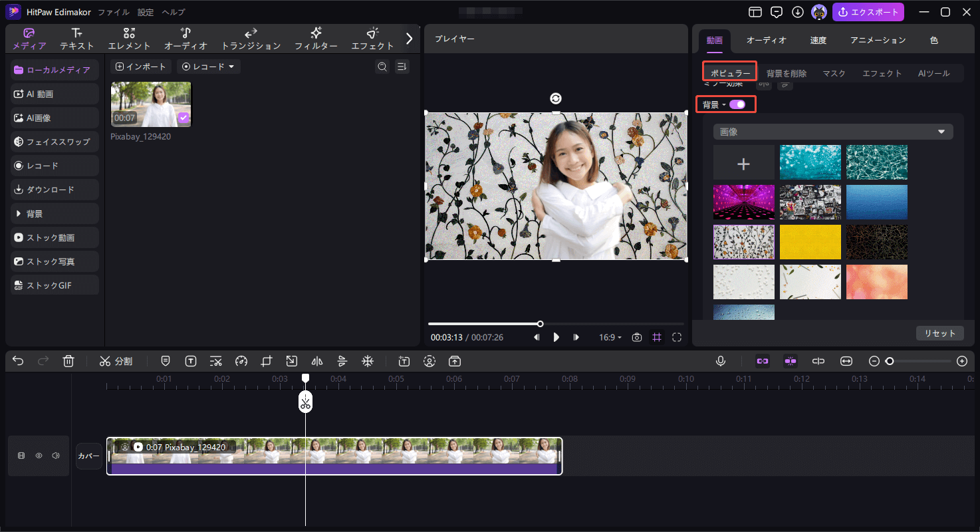
Task: Click the speed gauge icon
Action: (x=241, y=361)
